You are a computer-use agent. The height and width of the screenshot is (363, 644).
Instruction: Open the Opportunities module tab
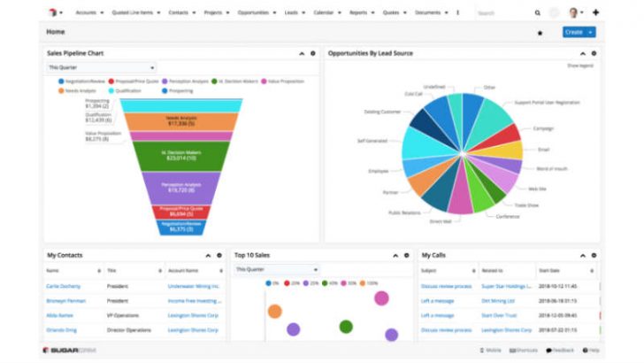(x=253, y=12)
